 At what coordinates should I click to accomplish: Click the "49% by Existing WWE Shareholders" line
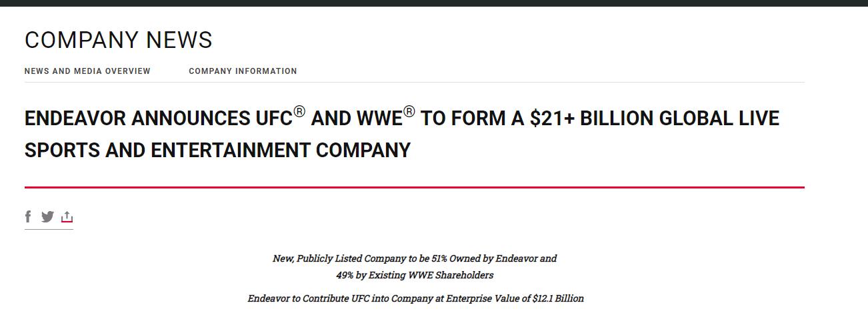coord(414,275)
